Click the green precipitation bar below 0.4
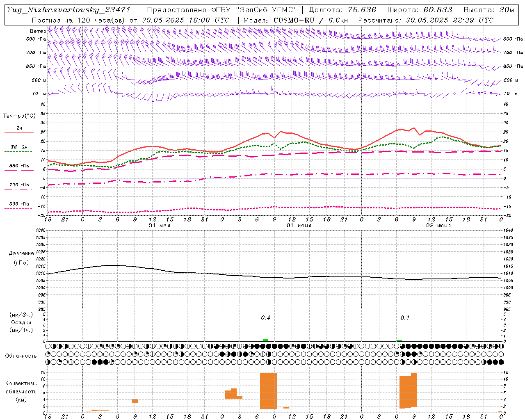The width and height of the screenshot is (525, 420). pos(265,340)
